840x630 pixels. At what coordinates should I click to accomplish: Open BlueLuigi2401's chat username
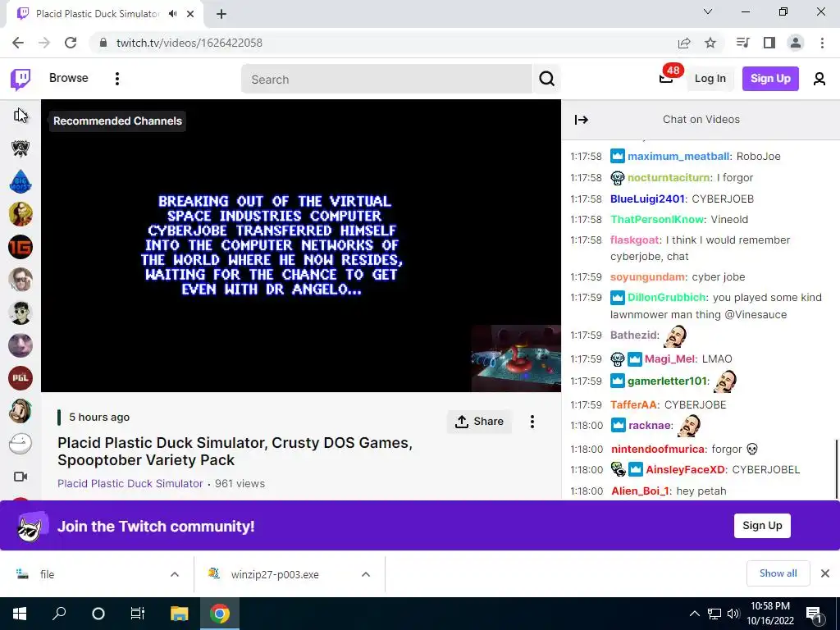tap(647, 199)
